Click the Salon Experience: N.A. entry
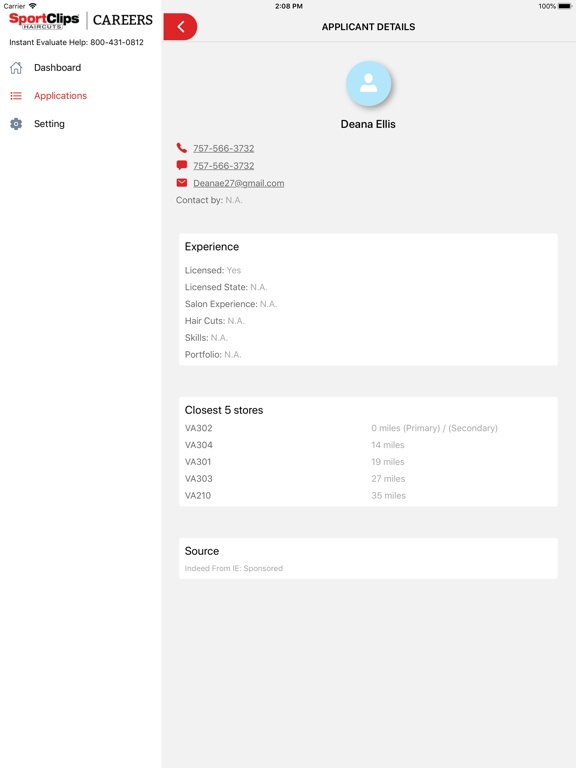 (x=231, y=304)
